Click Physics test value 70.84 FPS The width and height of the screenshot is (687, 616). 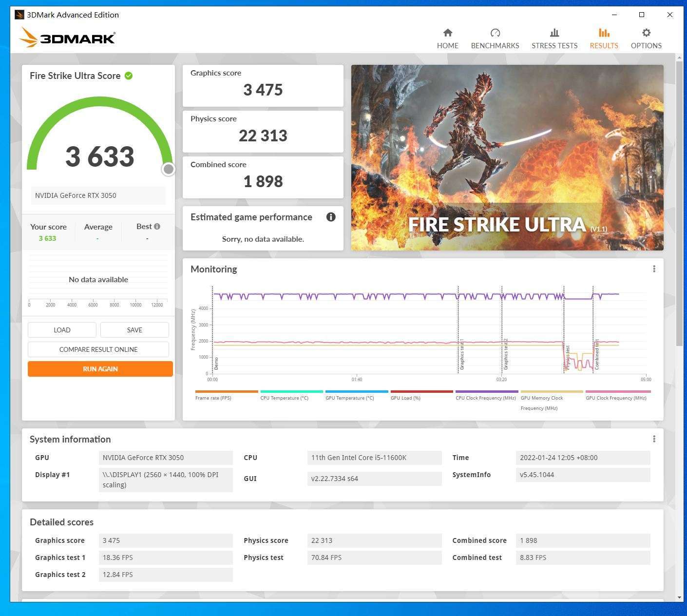point(374,558)
